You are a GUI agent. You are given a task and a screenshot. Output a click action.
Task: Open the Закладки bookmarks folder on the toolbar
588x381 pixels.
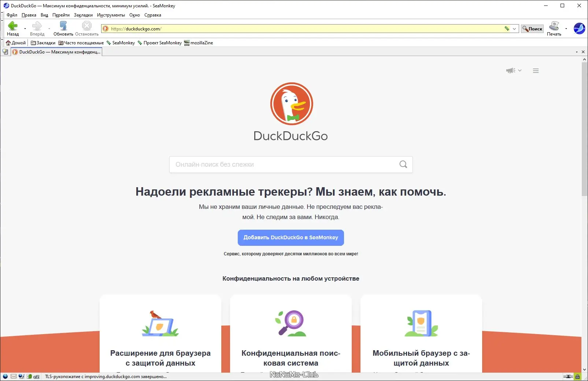[x=43, y=43]
